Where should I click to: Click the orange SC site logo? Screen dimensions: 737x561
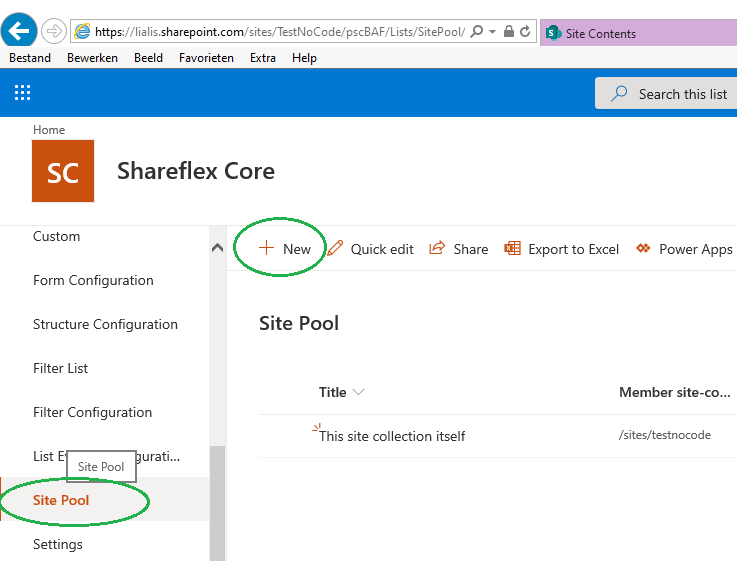tap(63, 171)
